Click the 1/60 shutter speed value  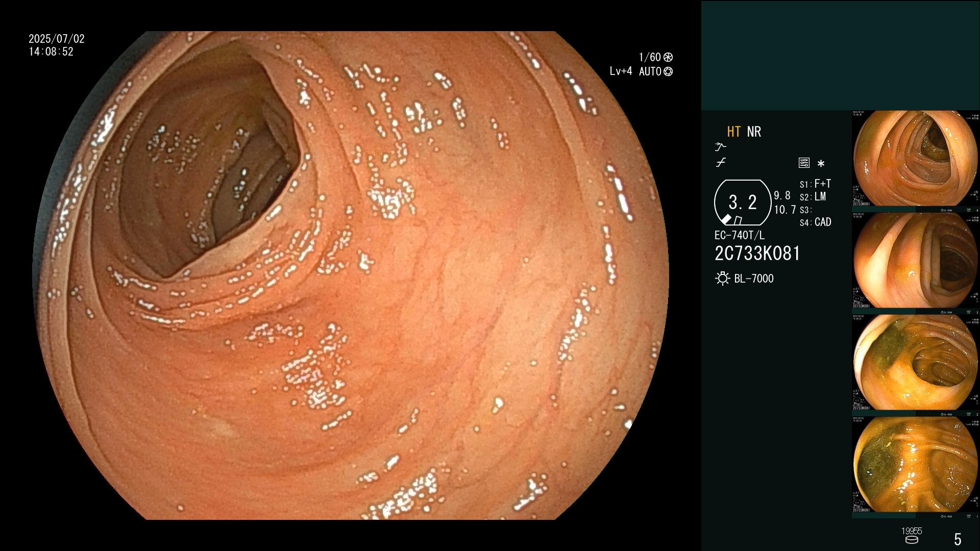click(650, 57)
